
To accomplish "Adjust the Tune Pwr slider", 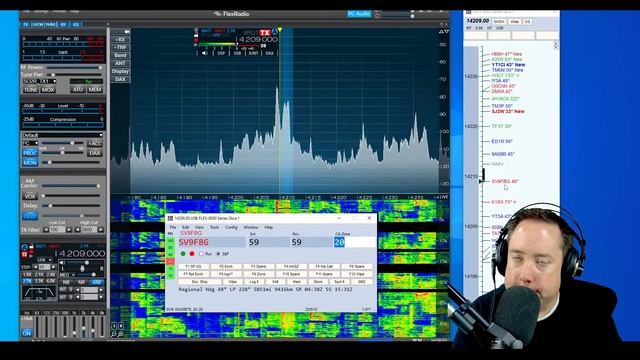I will coord(73,75).
